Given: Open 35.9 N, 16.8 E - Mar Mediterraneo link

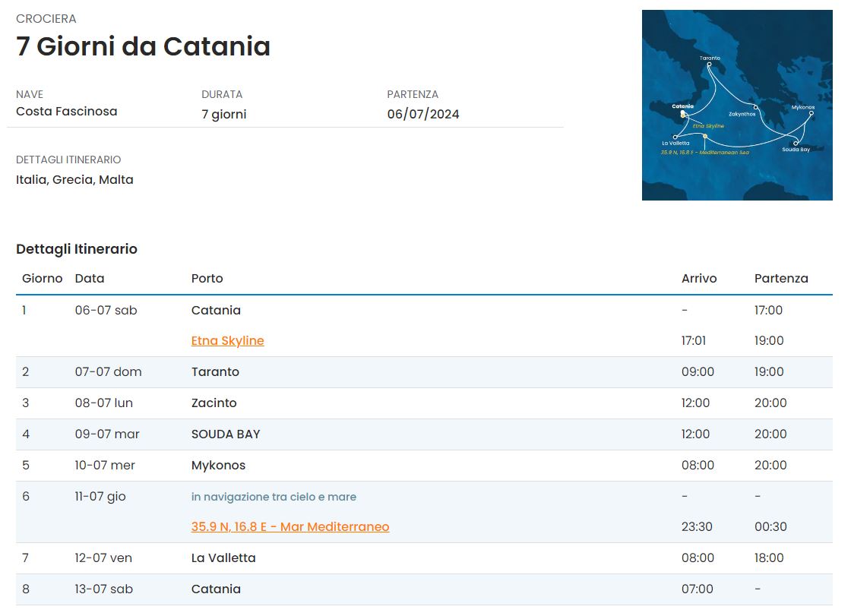Looking at the screenshot, I should pyautogui.click(x=289, y=527).
